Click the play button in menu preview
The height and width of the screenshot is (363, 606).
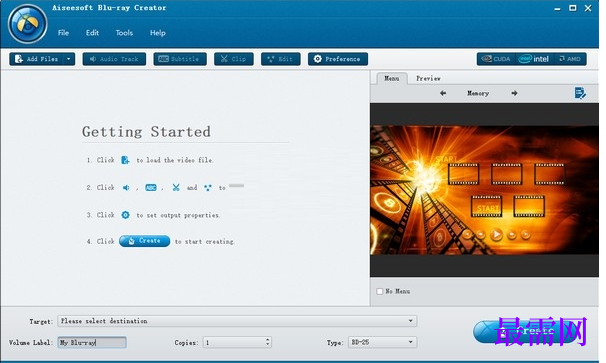496,234
